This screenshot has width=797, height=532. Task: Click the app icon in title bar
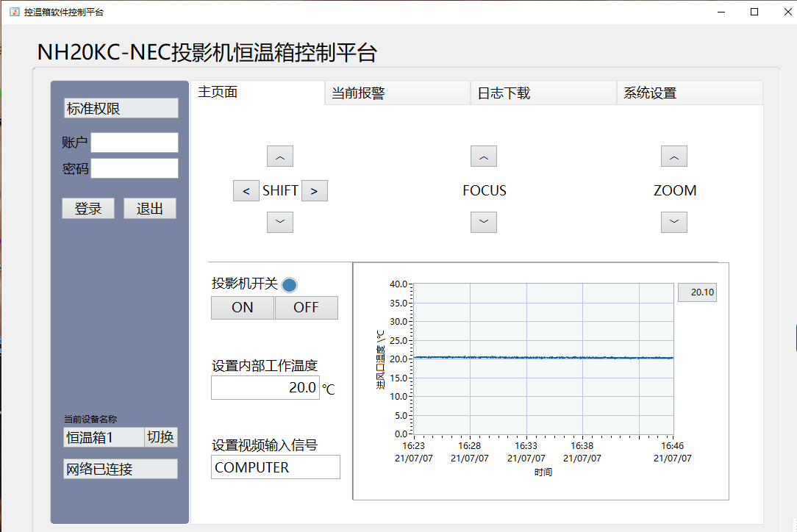(x=14, y=12)
